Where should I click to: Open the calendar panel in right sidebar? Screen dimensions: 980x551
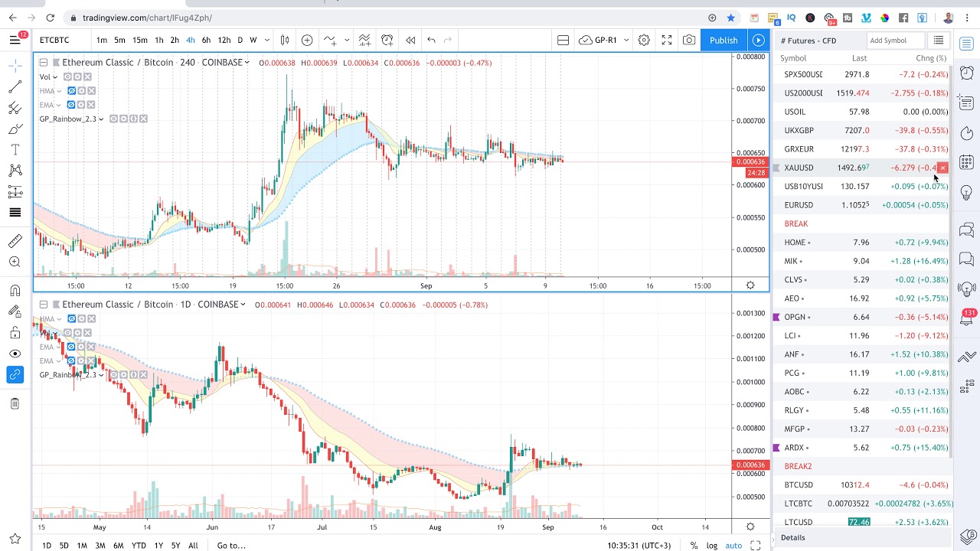point(967,162)
